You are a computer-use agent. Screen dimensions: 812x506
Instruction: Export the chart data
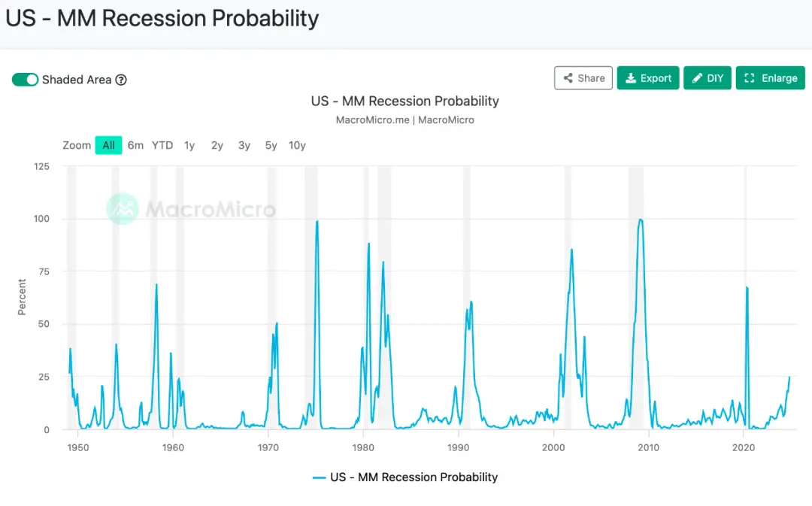coord(648,77)
